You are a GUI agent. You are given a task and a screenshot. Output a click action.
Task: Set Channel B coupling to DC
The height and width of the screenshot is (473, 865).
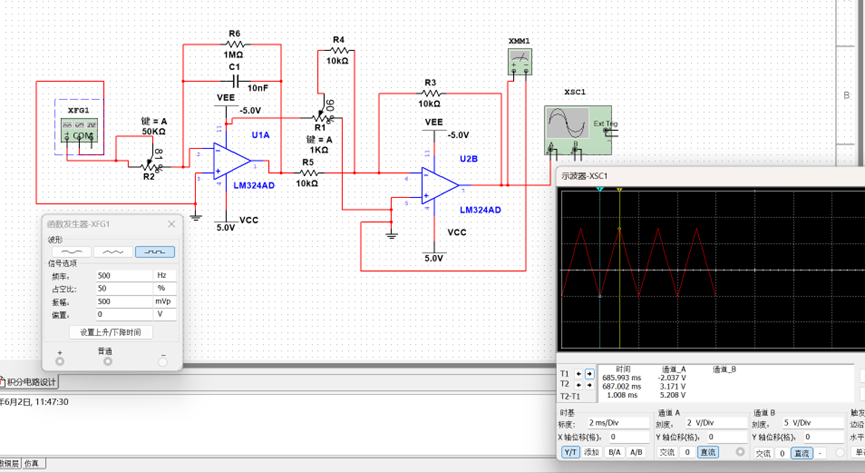[802, 453]
